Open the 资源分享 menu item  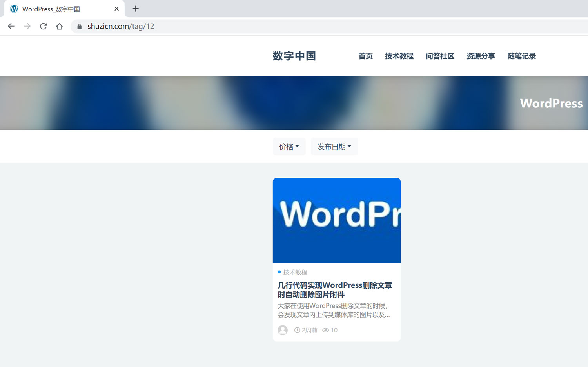481,56
